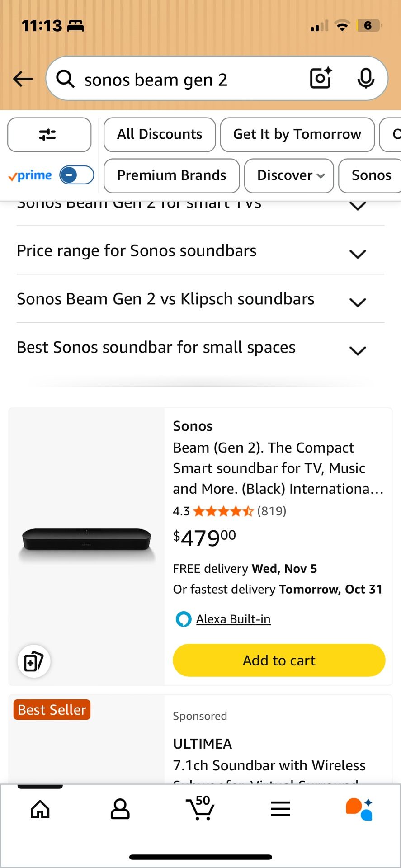Open the Rufus AI assistant icon
The height and width of the screenshot is (868, 401).
(359, 809)
